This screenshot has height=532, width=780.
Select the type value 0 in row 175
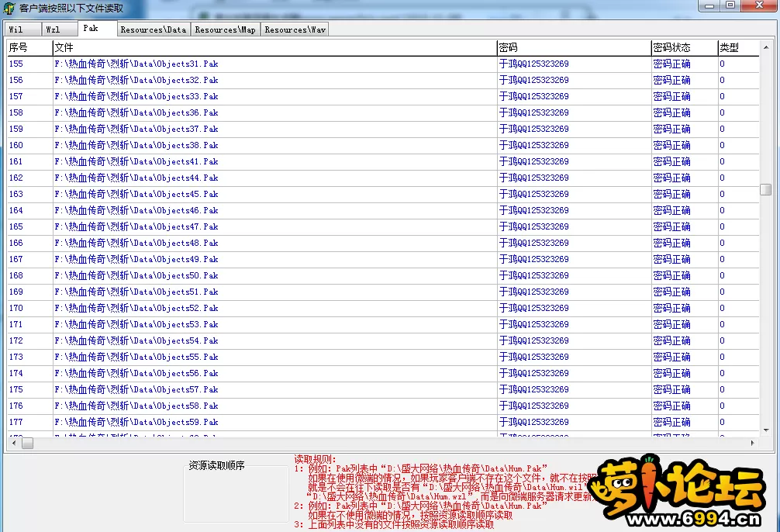pos(723,389)
